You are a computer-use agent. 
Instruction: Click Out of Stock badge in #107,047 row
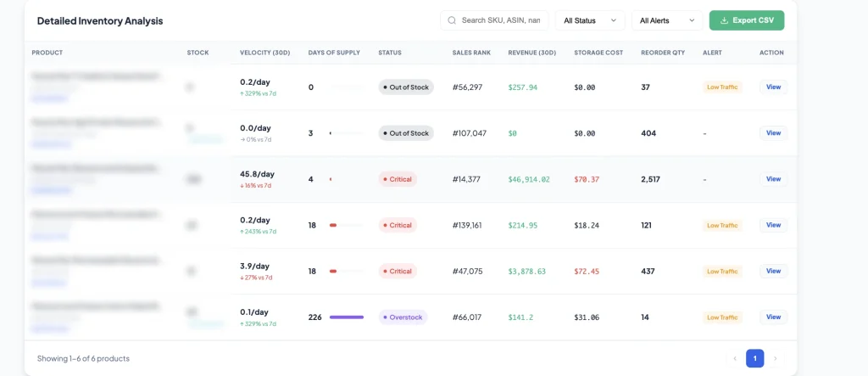(x=406, y=133)
